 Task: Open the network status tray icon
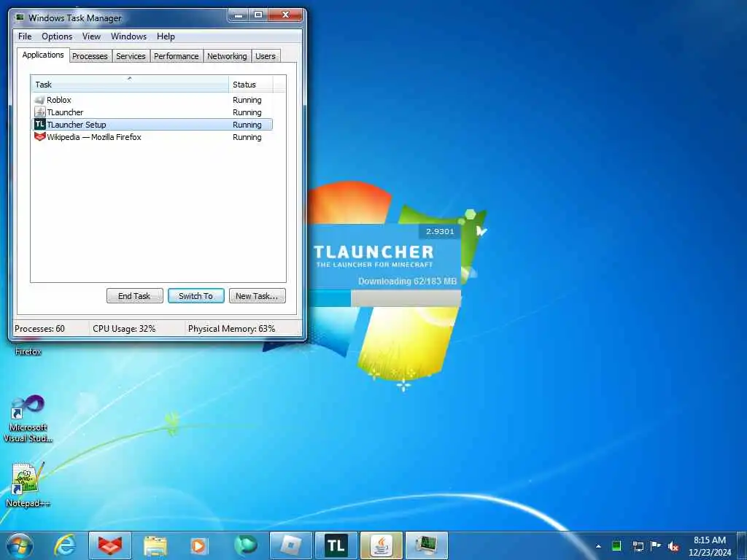pos(638,546)
